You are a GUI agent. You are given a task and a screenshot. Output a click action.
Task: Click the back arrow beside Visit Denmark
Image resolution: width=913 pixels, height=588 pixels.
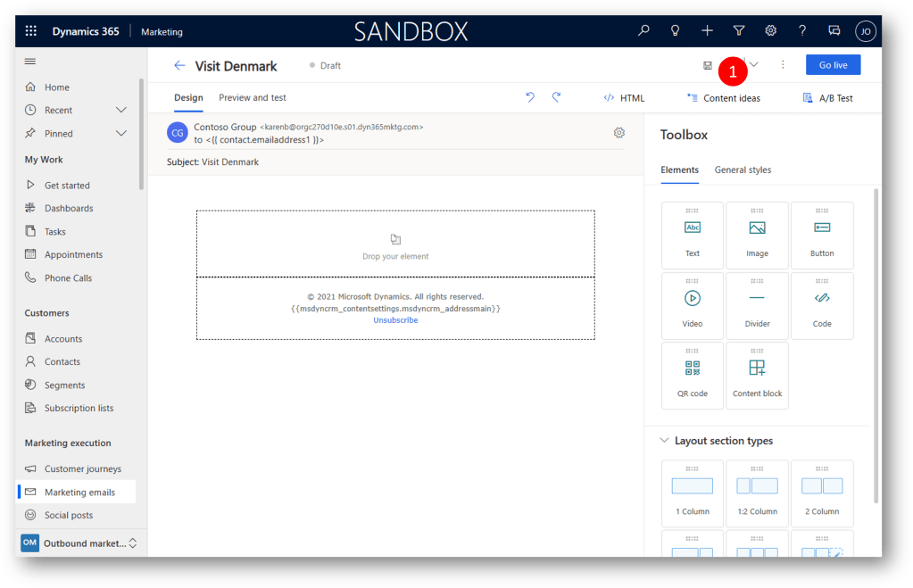[x=179, y=65]
